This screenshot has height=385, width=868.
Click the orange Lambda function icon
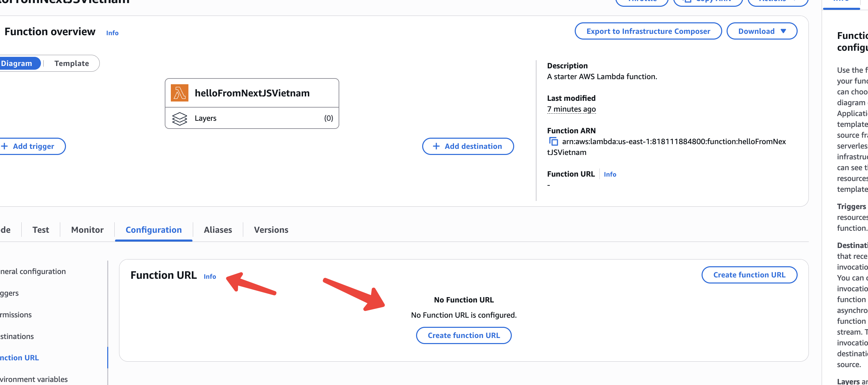pos(179,93)
